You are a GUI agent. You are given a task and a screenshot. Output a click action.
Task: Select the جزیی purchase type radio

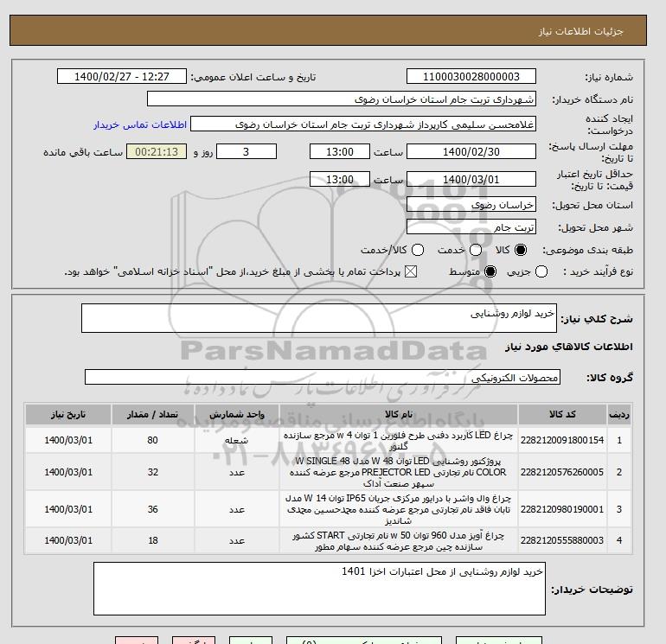click(x=541, y=271)
